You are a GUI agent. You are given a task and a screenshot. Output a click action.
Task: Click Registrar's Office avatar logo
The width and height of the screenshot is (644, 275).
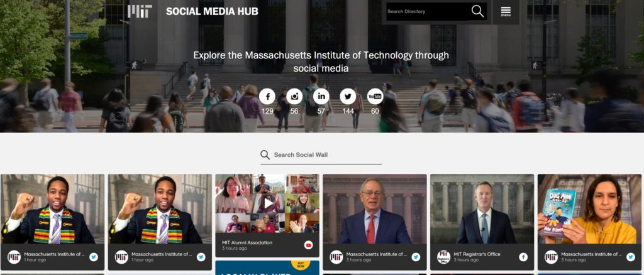pyautogui.click(x=443, y=257)
